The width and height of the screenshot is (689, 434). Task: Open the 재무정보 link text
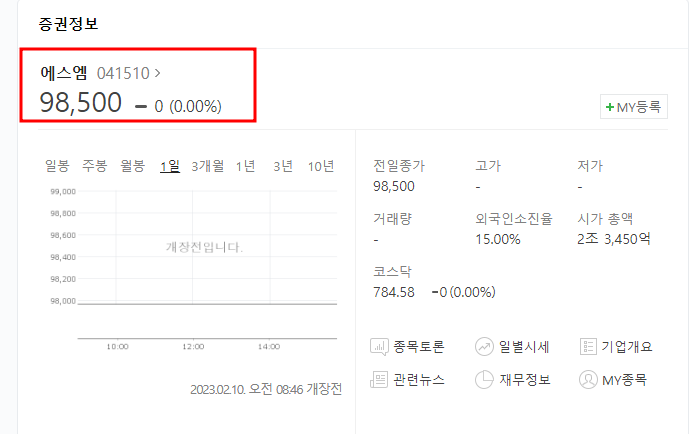(525, 380)
